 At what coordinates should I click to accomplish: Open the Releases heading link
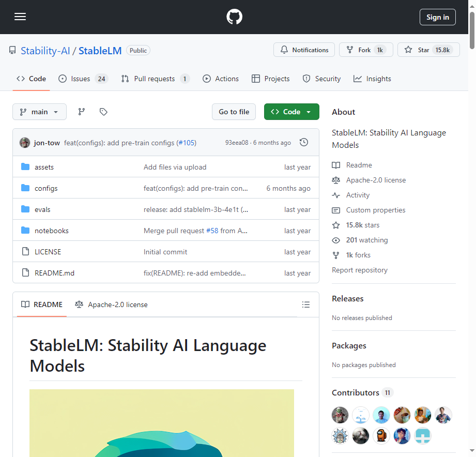(348, 299)
